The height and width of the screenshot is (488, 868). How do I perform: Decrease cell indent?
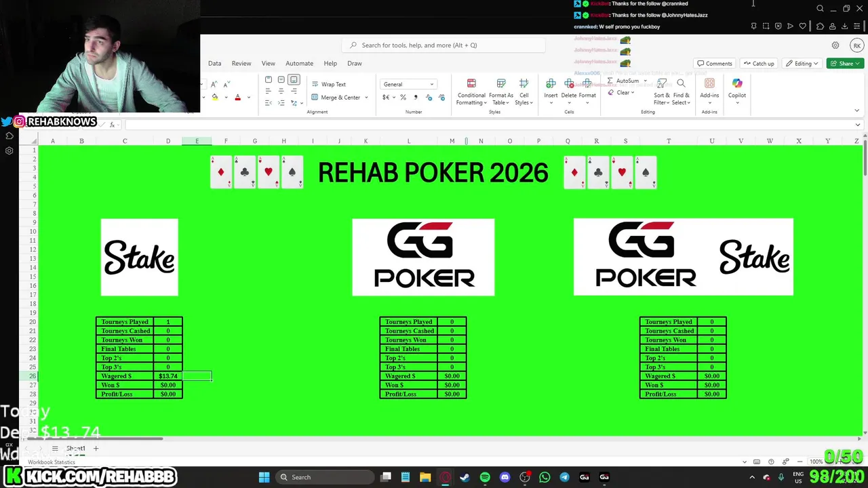pos(268,103)
